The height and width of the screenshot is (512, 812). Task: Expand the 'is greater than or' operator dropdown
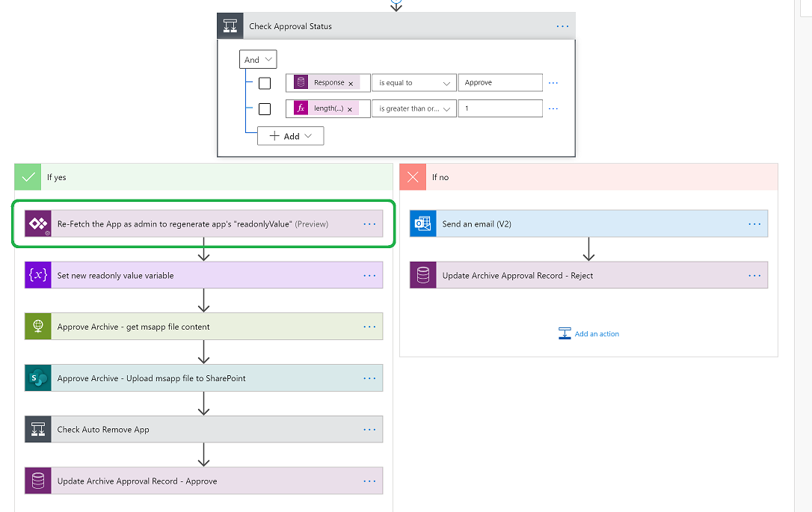[x=414, y=109]
